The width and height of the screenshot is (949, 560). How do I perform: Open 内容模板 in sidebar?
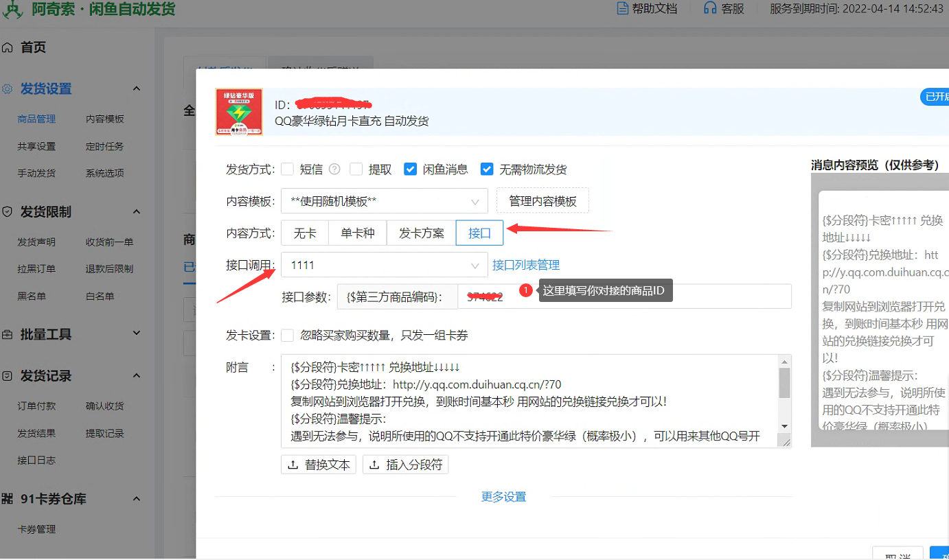(105, 119)
